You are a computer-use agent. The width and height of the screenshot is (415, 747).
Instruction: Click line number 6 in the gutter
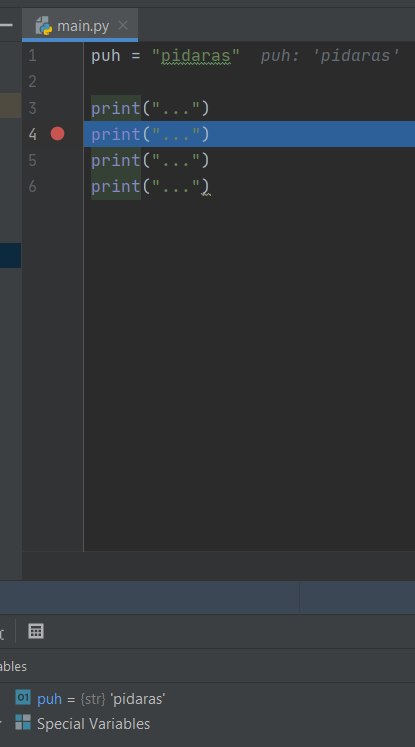[32, 186]
